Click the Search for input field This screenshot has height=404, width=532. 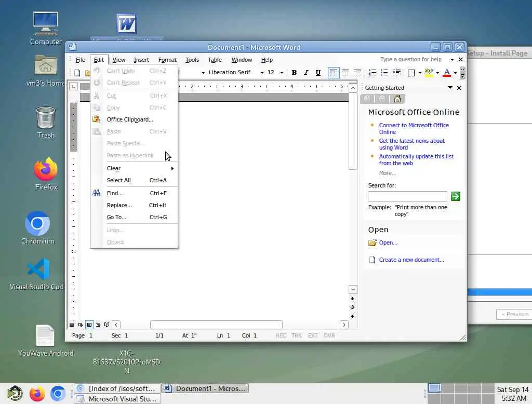point(407,196)
